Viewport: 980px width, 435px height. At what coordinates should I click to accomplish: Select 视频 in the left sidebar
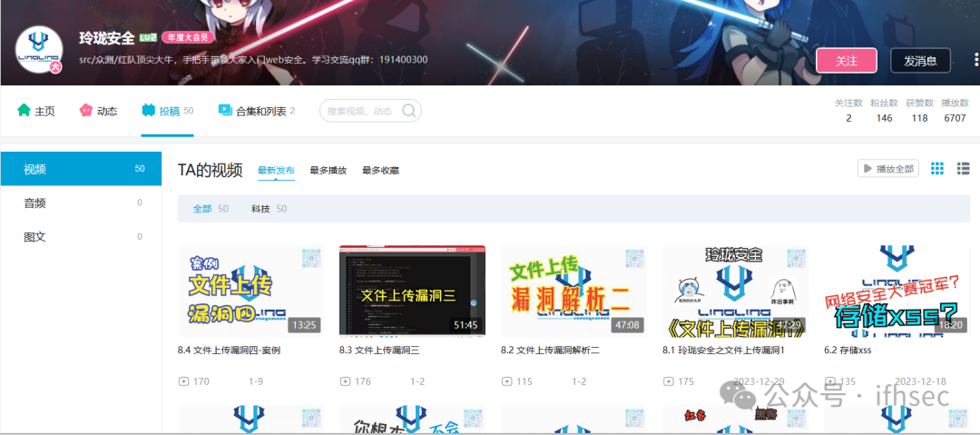pyautogui.click(x=82, y=169)
